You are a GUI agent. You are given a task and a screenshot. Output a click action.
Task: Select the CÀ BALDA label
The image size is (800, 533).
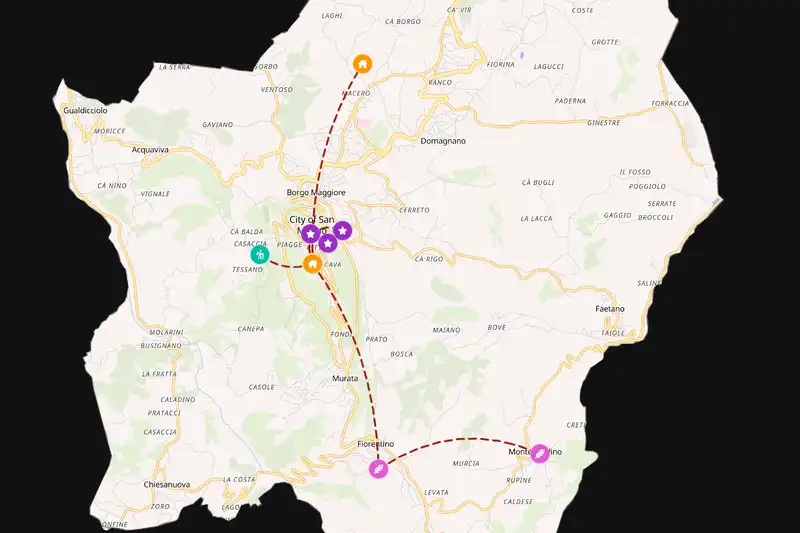point(247,232)
